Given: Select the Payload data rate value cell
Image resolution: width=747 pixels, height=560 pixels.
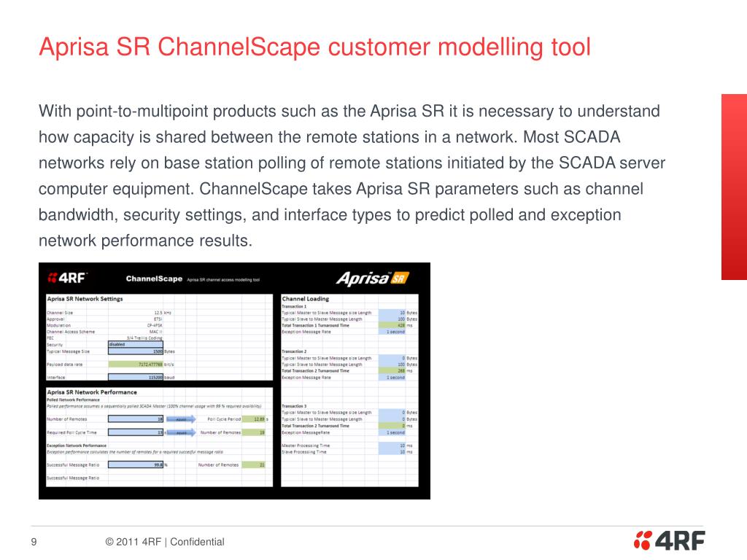Looking at the screenshot, I should pyautogui.click(x=136, y=365).
